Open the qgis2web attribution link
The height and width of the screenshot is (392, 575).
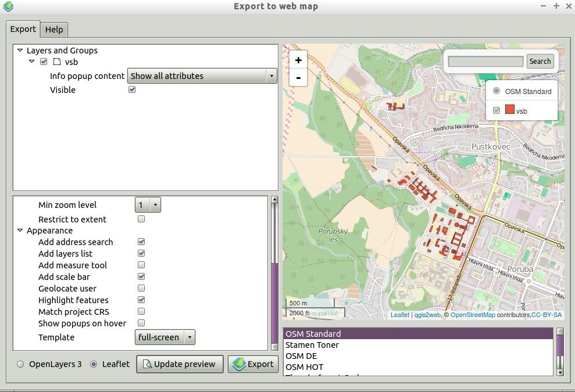(x=427, y=315)
